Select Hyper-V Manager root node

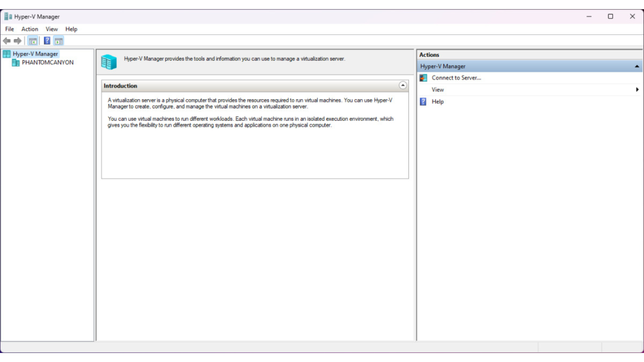[35, 54]
